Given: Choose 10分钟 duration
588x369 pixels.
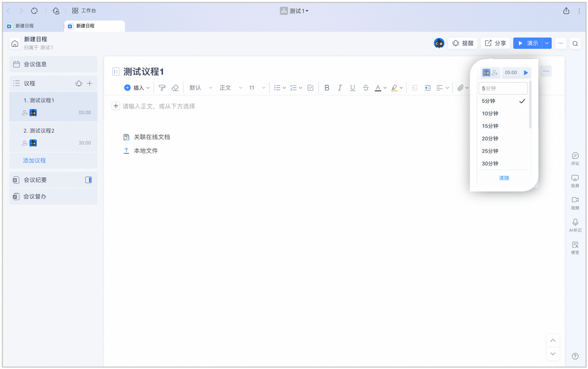Looking at the screenshot, I should coord(503,113).
